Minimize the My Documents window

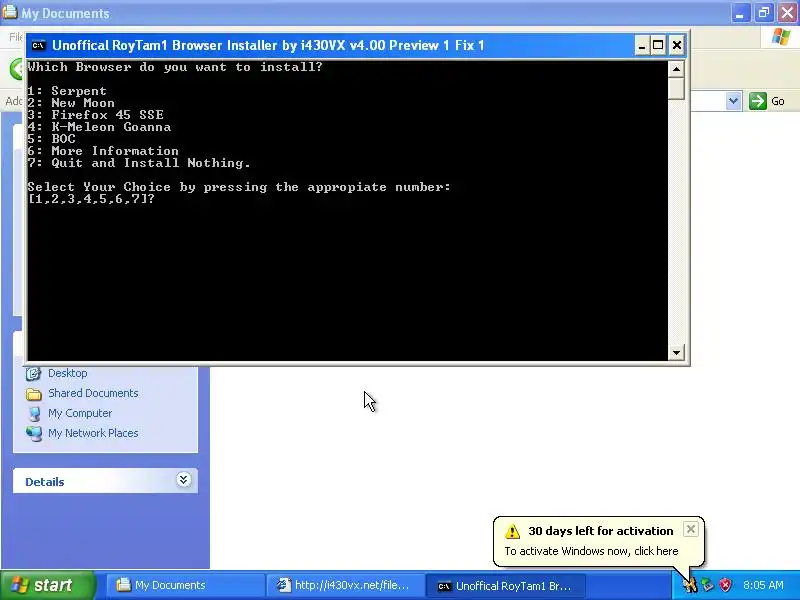tap(740, 13)
